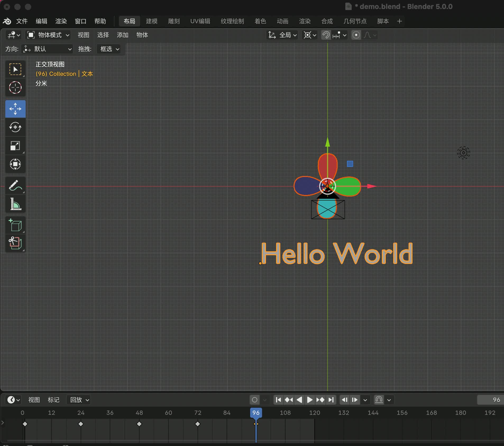
Task: Switch to the Modeling workspace tab
Action: (x=152, y=21)
